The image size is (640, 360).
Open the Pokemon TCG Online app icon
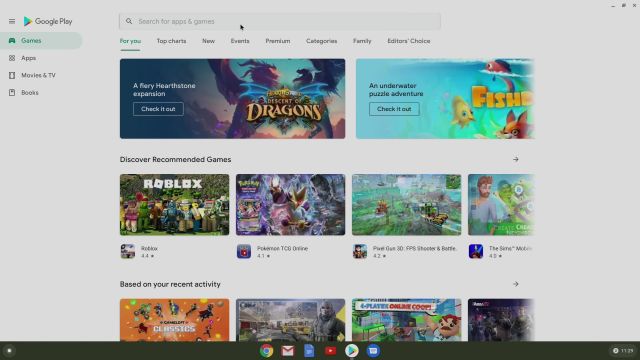point(244,251)
